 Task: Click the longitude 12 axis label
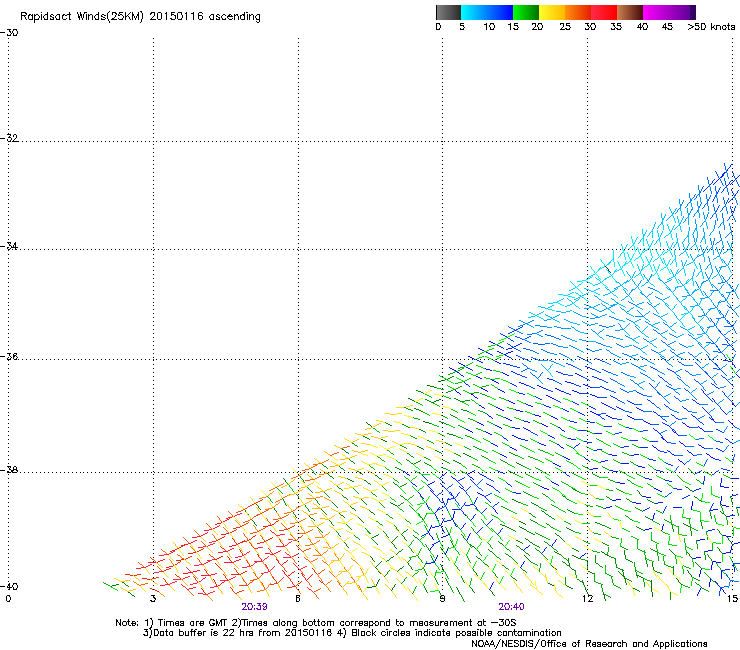click(588, 599)
